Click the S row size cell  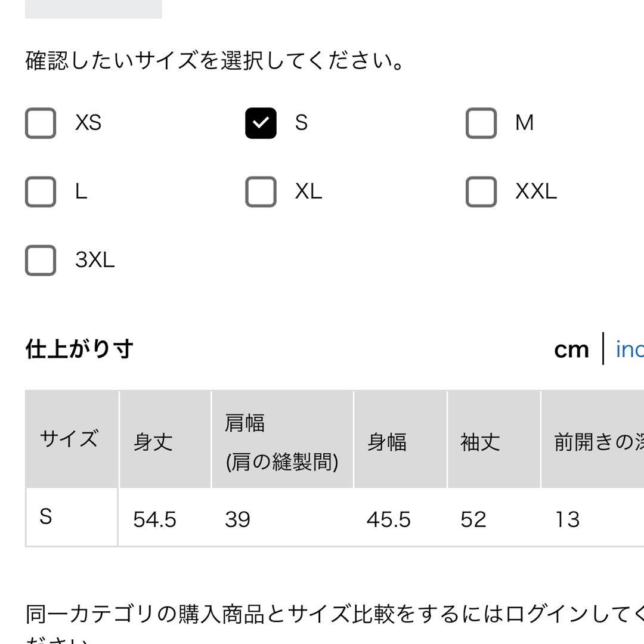pyautogui.click(x=72, y=516)
